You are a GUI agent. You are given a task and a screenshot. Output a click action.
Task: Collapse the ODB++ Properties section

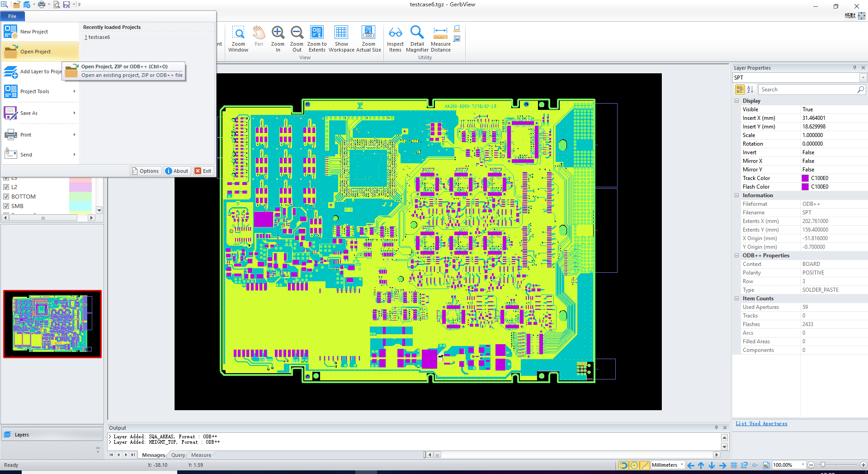[x=737, y=256]
